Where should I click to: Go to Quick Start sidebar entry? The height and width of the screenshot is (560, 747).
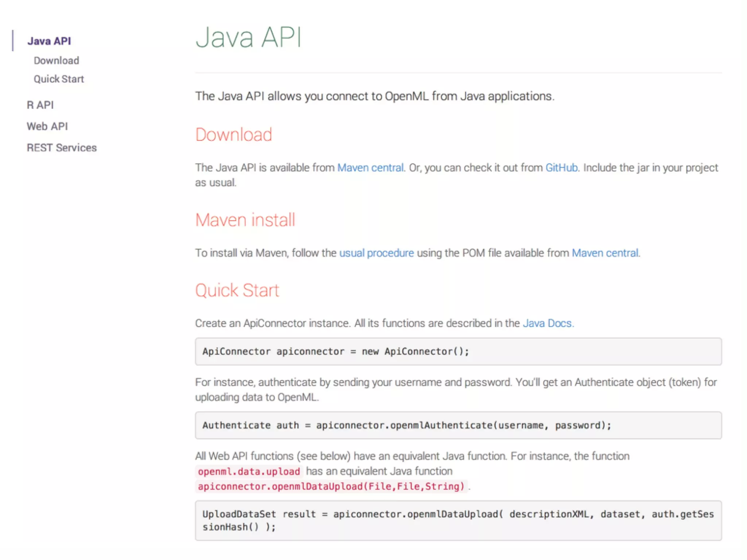pyautogui.click(x=59, y=79)
